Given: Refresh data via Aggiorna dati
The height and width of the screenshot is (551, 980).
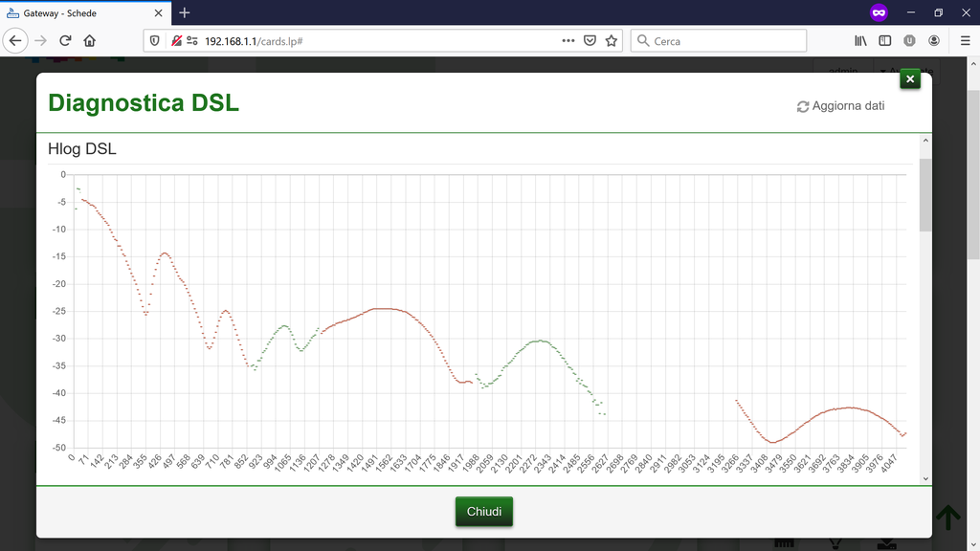Looking at the screenshot, I should [840, 106].
